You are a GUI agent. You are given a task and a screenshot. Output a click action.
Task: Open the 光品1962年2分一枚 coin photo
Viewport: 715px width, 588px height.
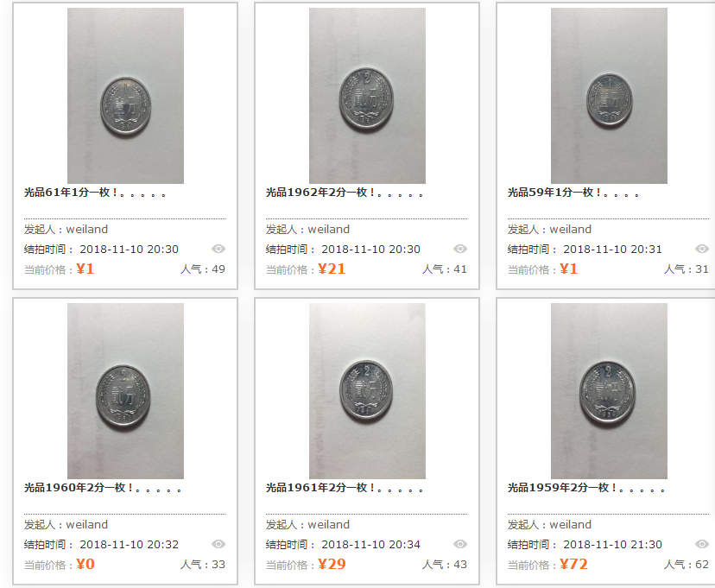pos(367,96)
